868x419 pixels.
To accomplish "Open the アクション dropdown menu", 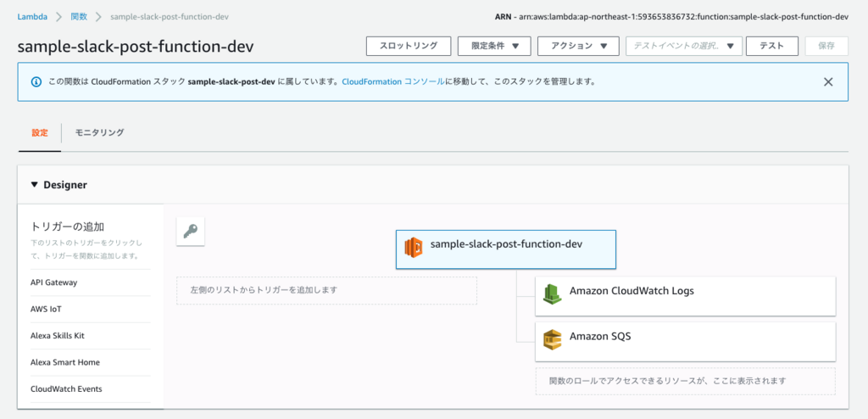I will (578, 46).
